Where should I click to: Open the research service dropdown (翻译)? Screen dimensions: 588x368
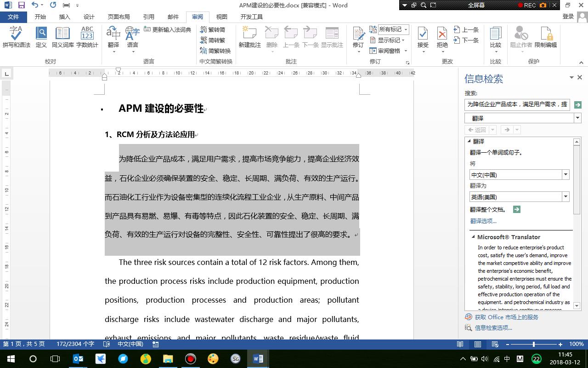[577, 118]
